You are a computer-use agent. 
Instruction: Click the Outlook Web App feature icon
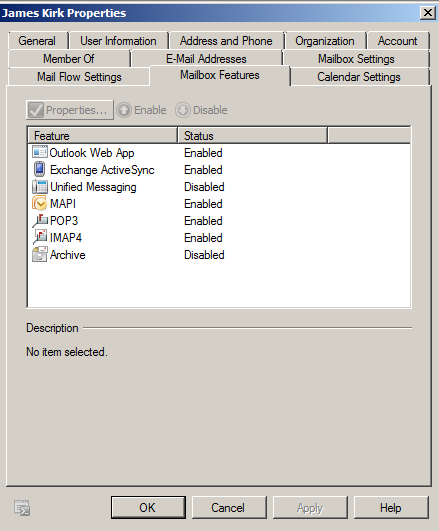[x=40, y=152]
